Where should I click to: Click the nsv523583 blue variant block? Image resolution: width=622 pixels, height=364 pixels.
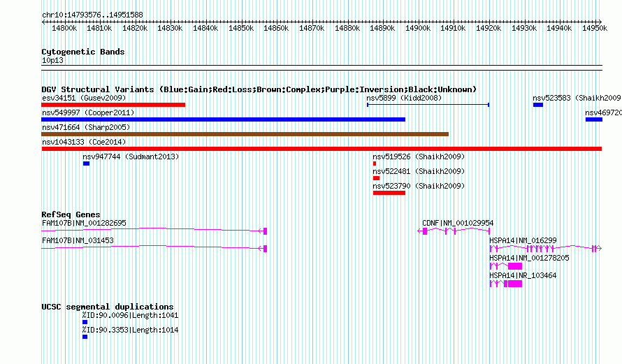coord(538,105)
